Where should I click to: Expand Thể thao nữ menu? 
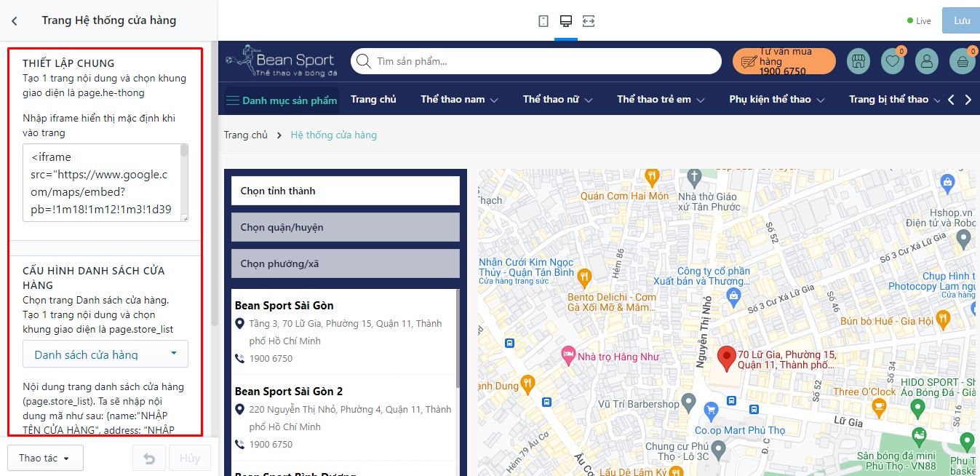[557, 100]
